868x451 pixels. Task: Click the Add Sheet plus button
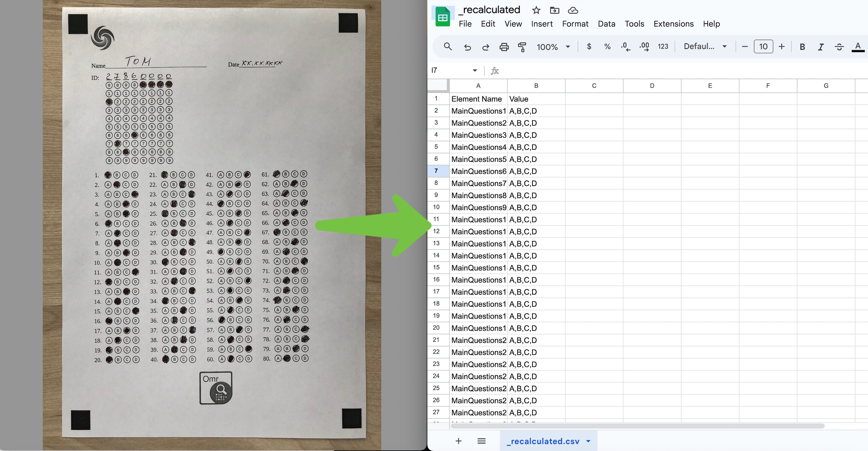pos(458,441)
